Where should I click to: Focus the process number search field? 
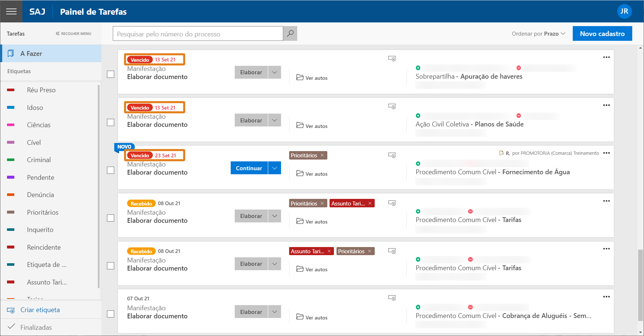pos(198,34)
